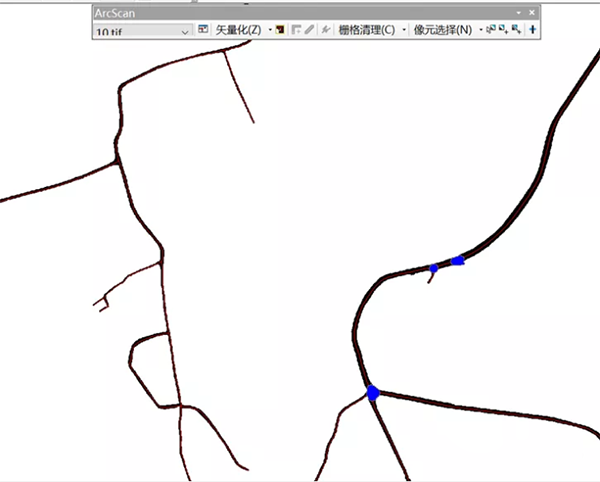
Task: Open the 栅格清理(C) menu
Action: 367,29
